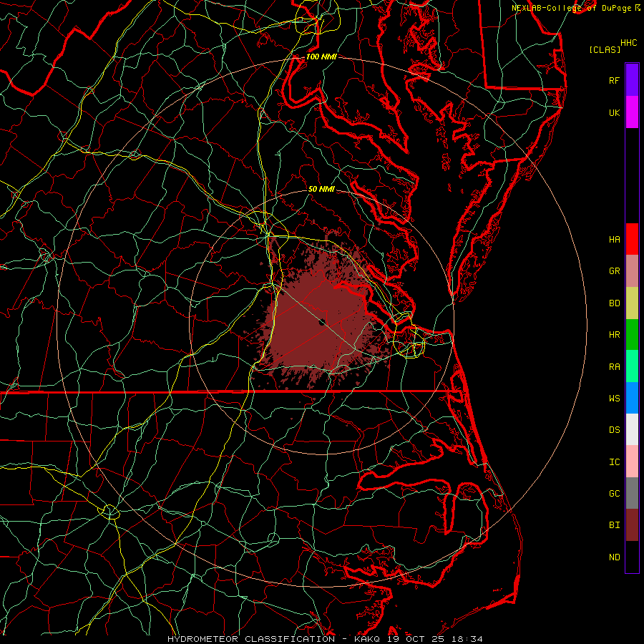
Task: Click the IC light pink legend swatch
Action: tap(632, 462)
